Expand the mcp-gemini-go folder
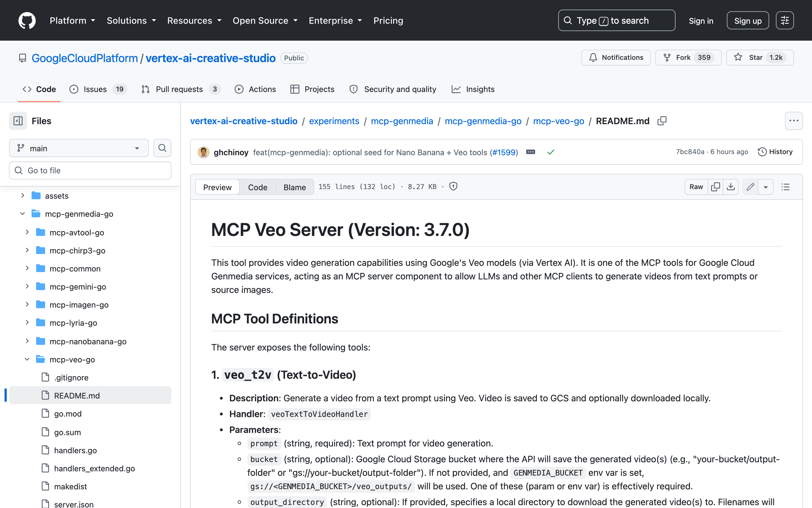812x508 pixels. click(x=27, y=286)
